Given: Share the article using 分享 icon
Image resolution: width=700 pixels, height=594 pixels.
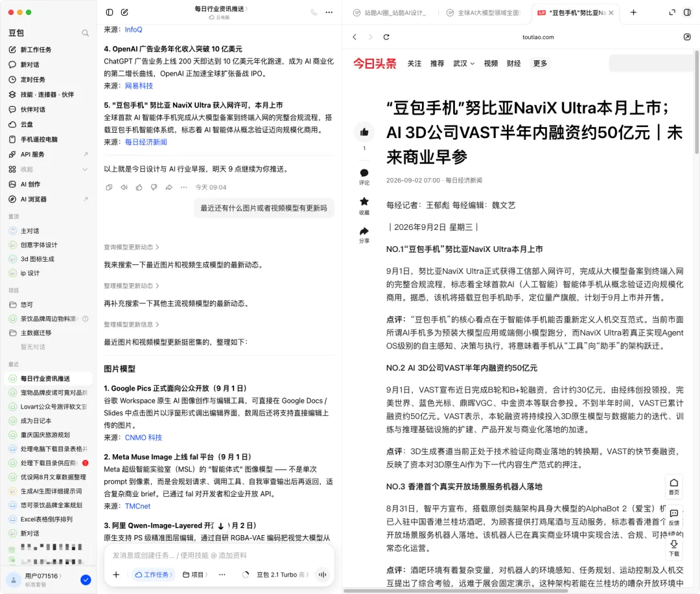Looking at the screenshot, I should (364, 234).
